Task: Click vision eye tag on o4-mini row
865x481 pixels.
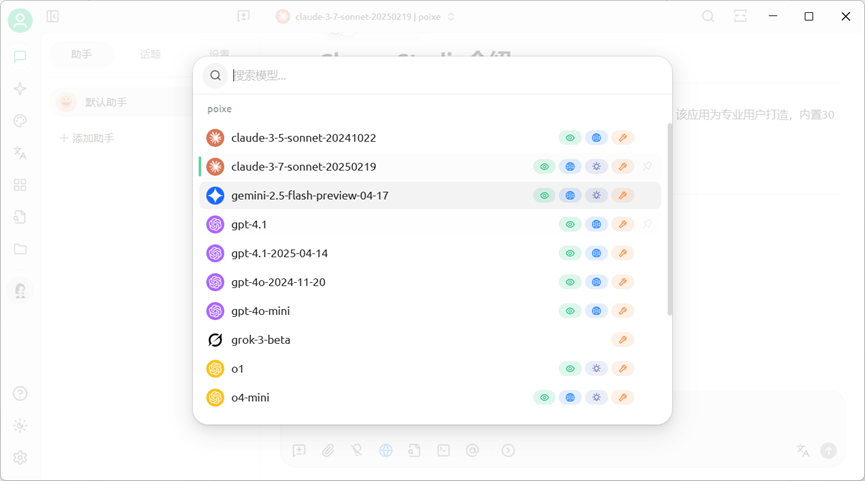Action: click(x=544, y=398)
